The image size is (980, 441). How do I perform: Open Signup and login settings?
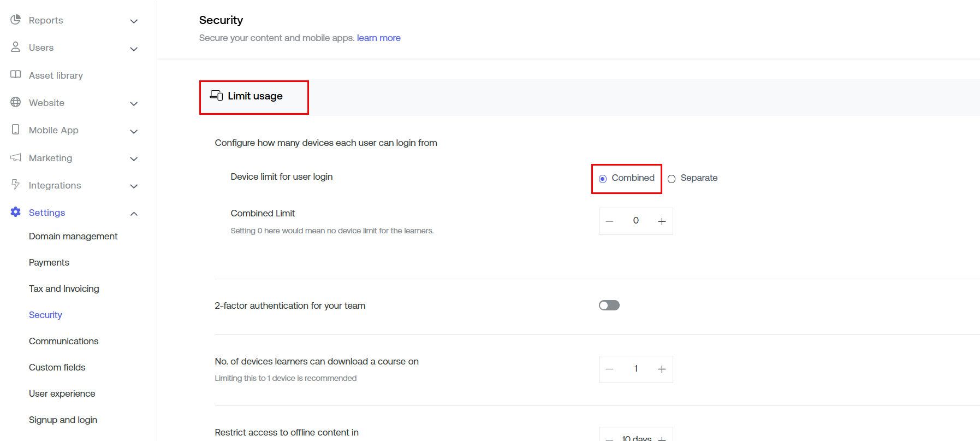pyautogui.click(x=63, y=420)
